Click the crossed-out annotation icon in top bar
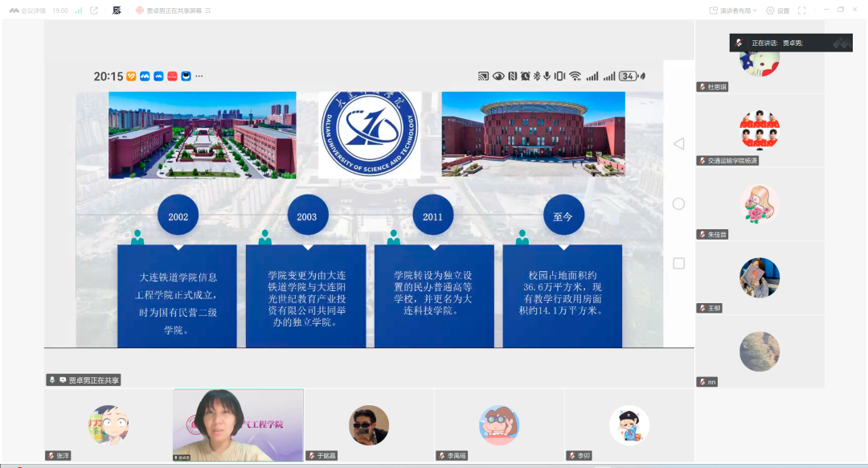 [117, 10]
